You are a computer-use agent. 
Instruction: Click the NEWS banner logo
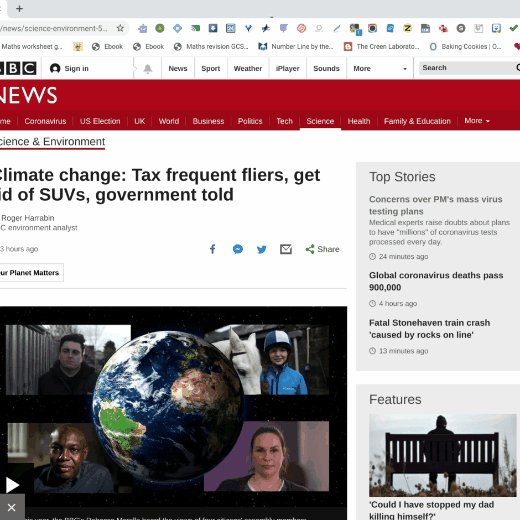(28, 95)
